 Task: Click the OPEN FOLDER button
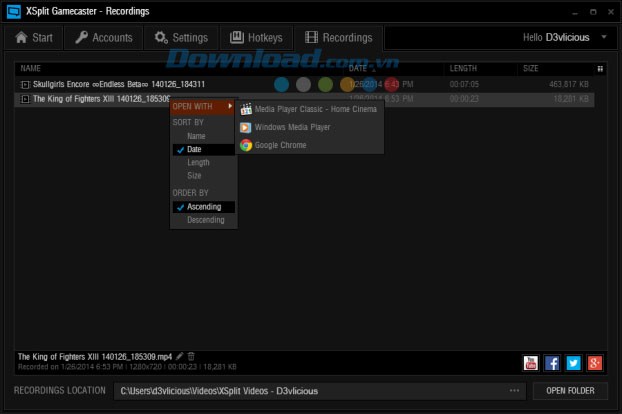tap(570, 391)
